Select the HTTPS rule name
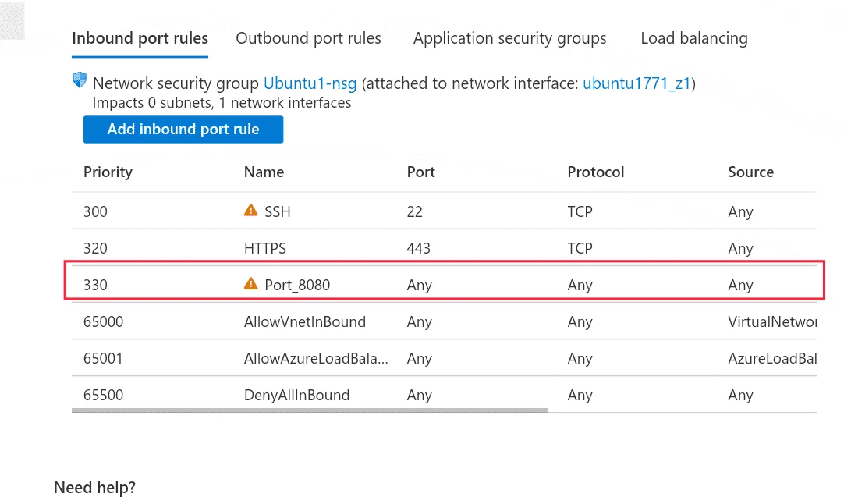 click(x=265, y=248)
